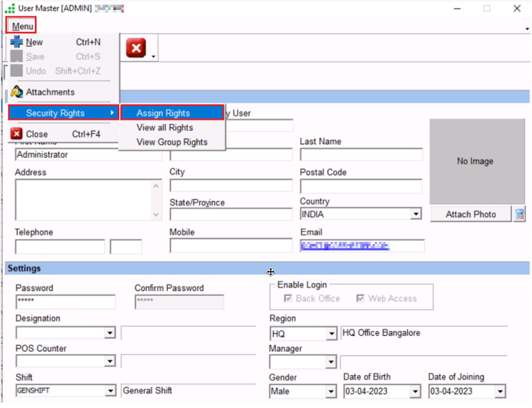Click the Password input field
The height and width of the screenshot is (408, 532).
pyautogui.click(x=65, y=302)
